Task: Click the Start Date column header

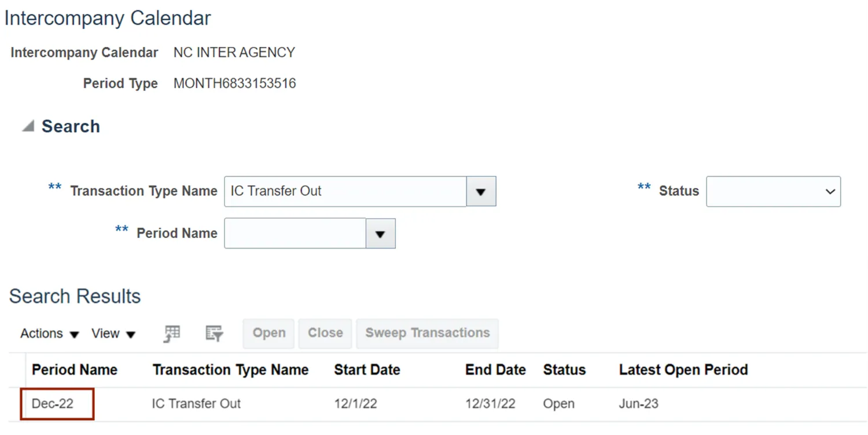Action: 367,370
